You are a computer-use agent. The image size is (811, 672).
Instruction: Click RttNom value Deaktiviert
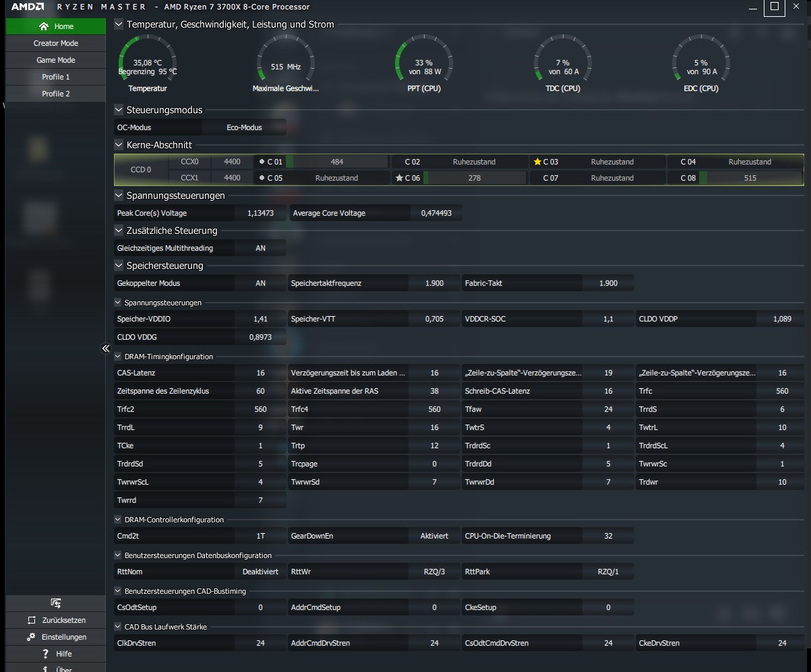click(x=260, y=572)
